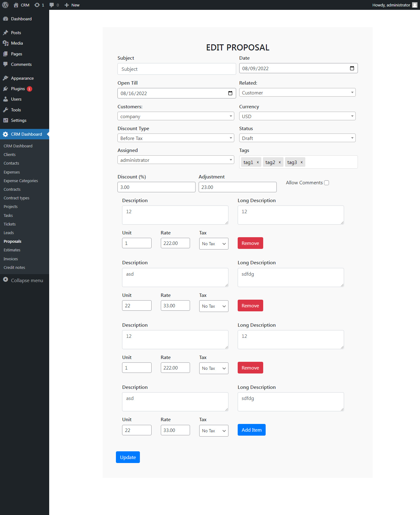Open the Contract types submenu item
420x515 pixels.
(17, 198)
